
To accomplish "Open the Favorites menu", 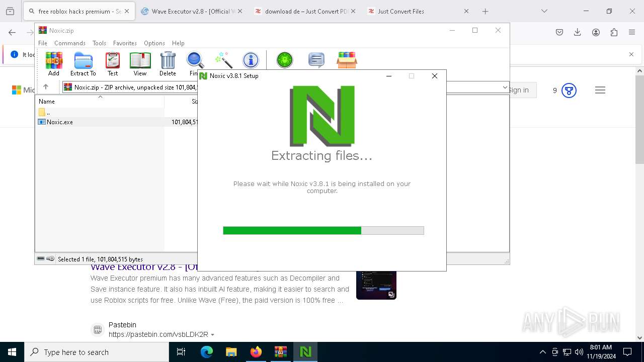I will click(125, 43).
